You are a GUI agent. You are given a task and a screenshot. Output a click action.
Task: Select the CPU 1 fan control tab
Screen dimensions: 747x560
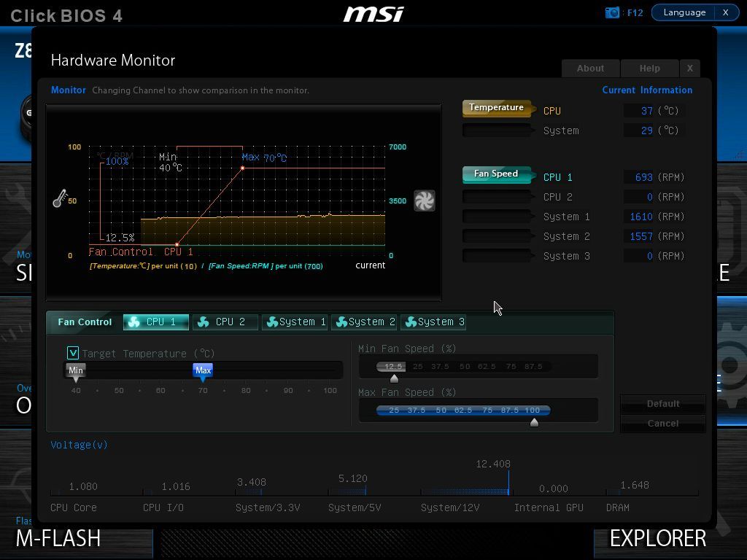coord(156,322)
